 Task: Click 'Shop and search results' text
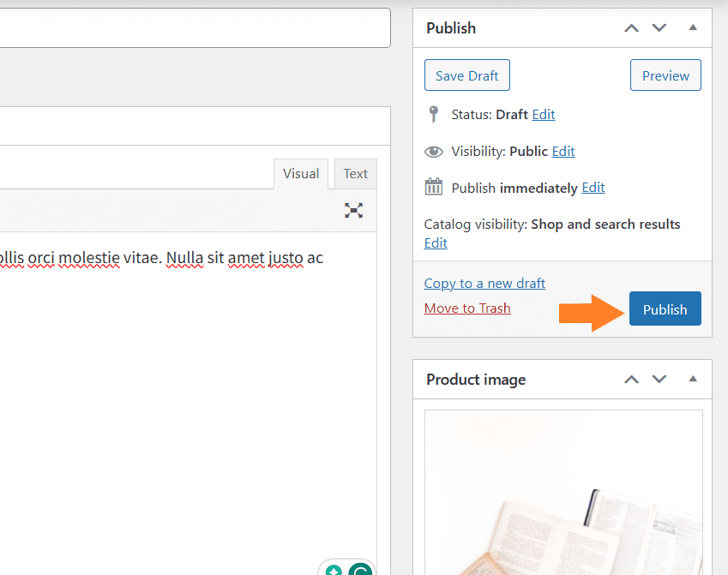tap(605, 225)
